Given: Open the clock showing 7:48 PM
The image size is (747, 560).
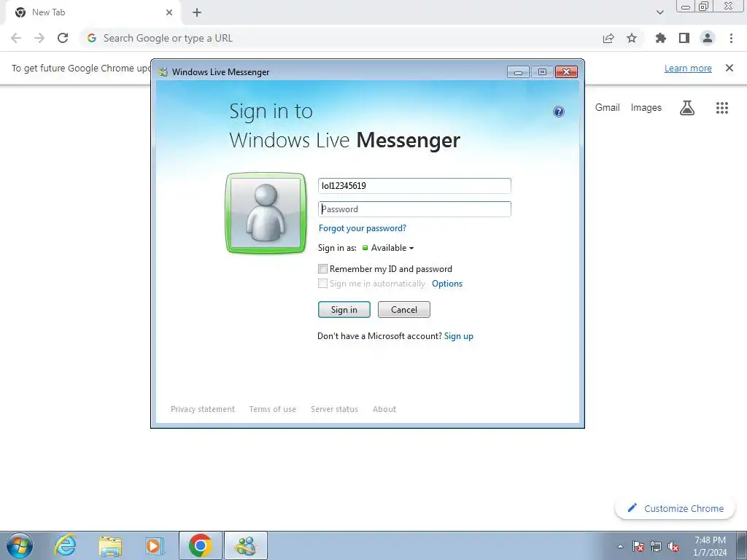Looking at the screenshot, I should coord(710,545).
